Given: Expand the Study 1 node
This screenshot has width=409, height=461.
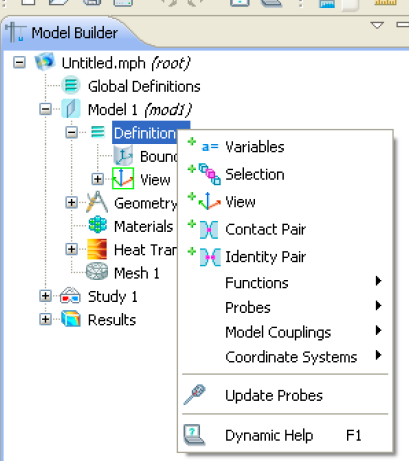Looking at the screenshot, I should [x=45, y=296].
